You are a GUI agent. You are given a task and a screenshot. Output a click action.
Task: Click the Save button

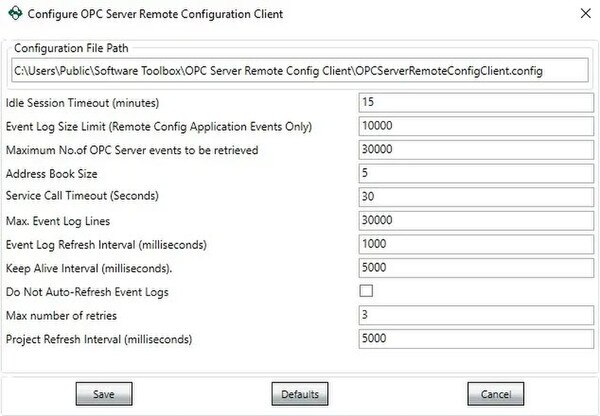(104, 394)
